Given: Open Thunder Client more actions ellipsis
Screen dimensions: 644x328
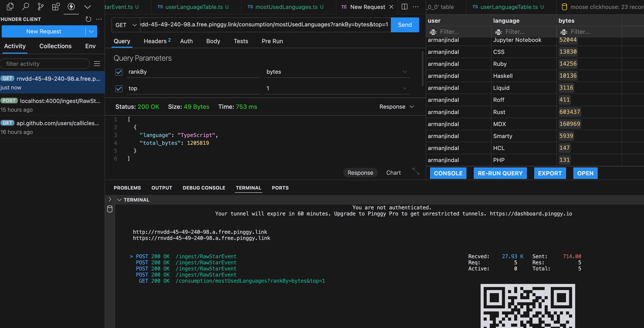Looking at the screenshot, I should (99, 19).
